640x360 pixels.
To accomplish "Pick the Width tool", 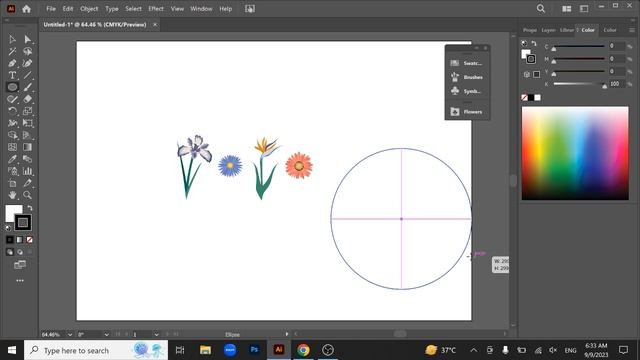I will click(x=12, y=123).
